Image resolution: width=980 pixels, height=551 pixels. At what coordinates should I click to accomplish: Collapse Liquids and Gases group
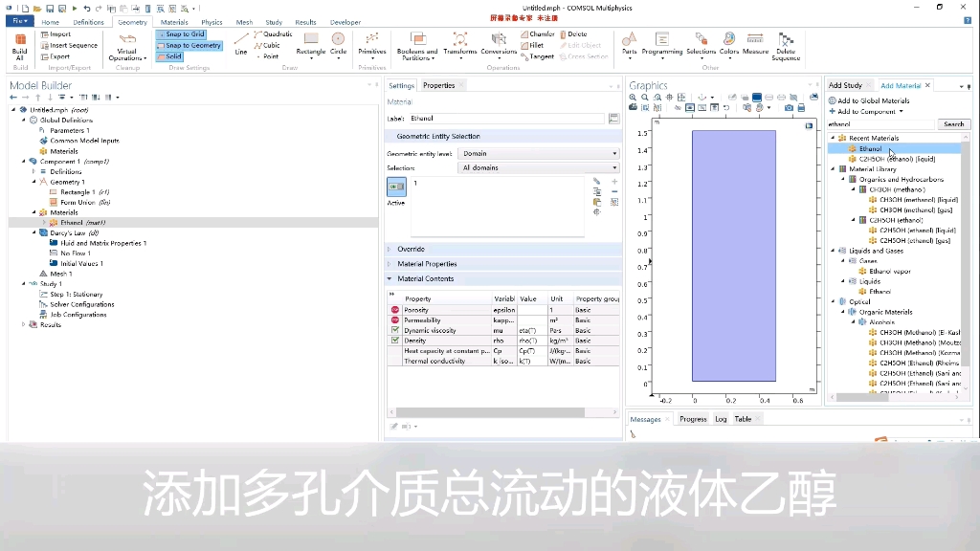pos(833,251)
